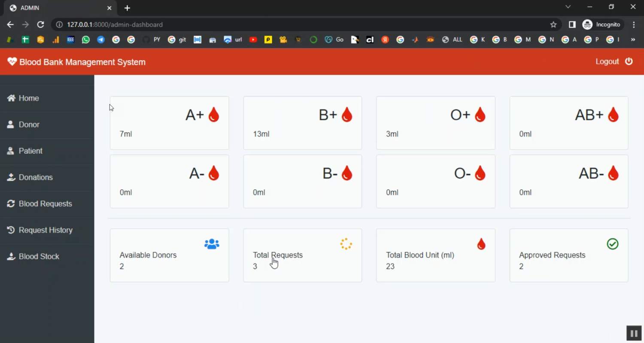Click the blood drop icon on A+ card
The image size is (644, 343).
214,115
